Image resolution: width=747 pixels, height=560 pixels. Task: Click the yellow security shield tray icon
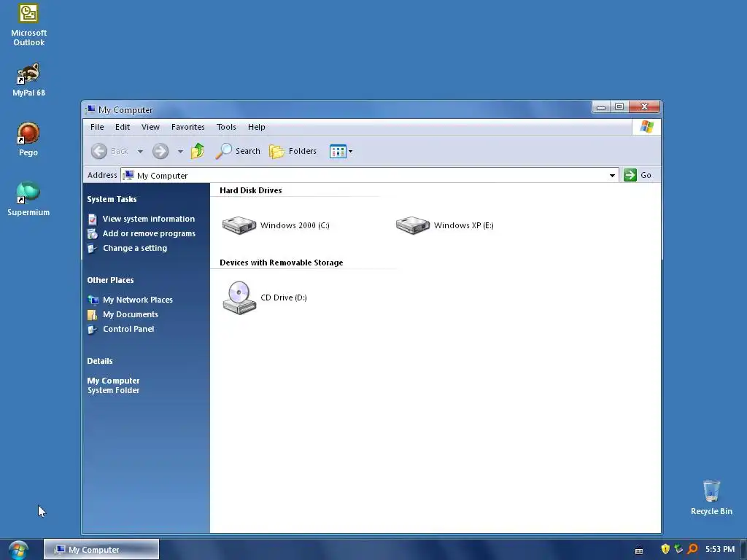click(x=665, y=549)
